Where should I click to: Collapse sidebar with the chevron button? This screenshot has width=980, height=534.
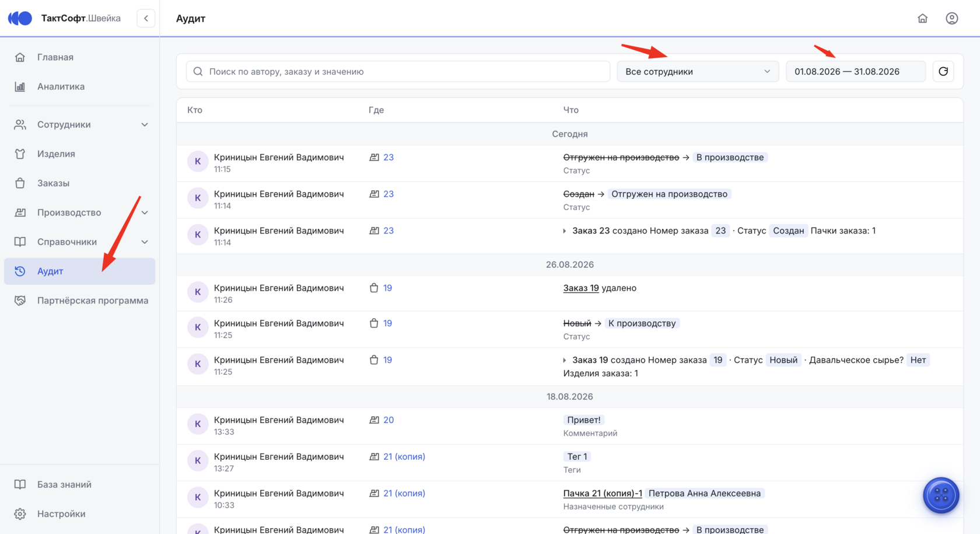146,18
